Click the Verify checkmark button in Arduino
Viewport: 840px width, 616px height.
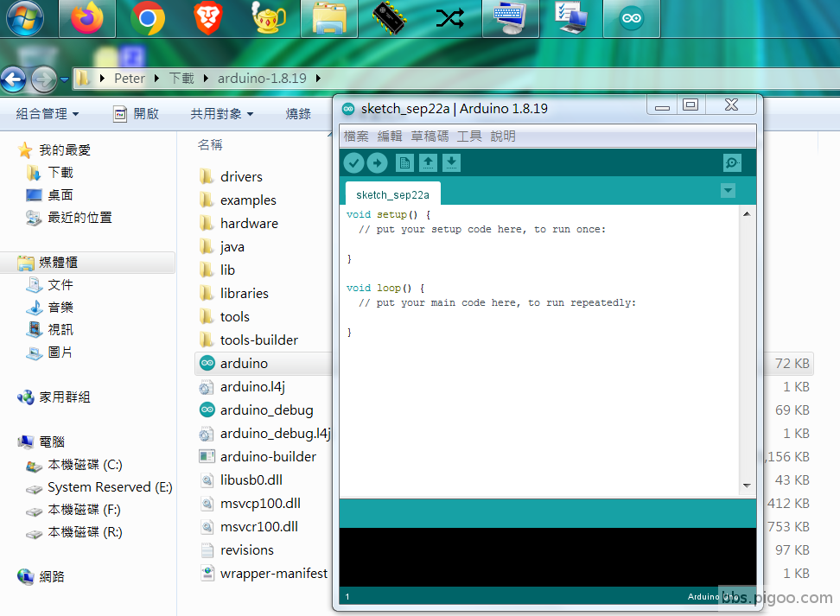click(353, 162)
